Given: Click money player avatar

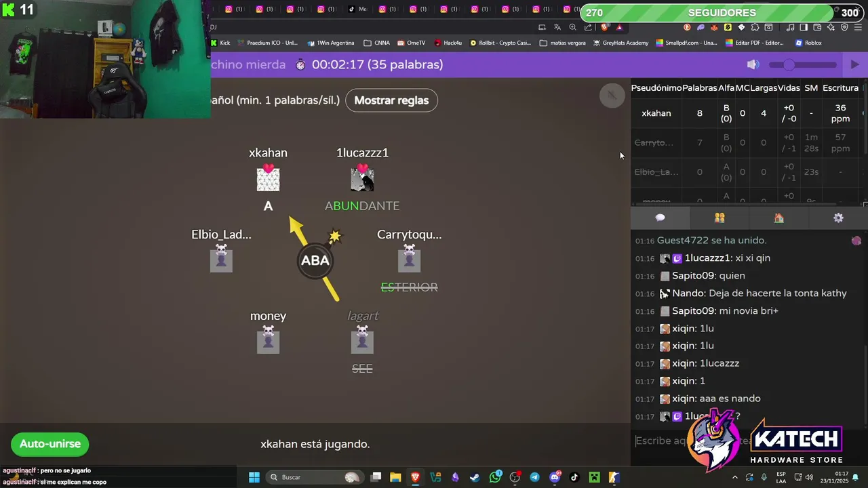Looking at the screenshot, I should pos(268,342).
